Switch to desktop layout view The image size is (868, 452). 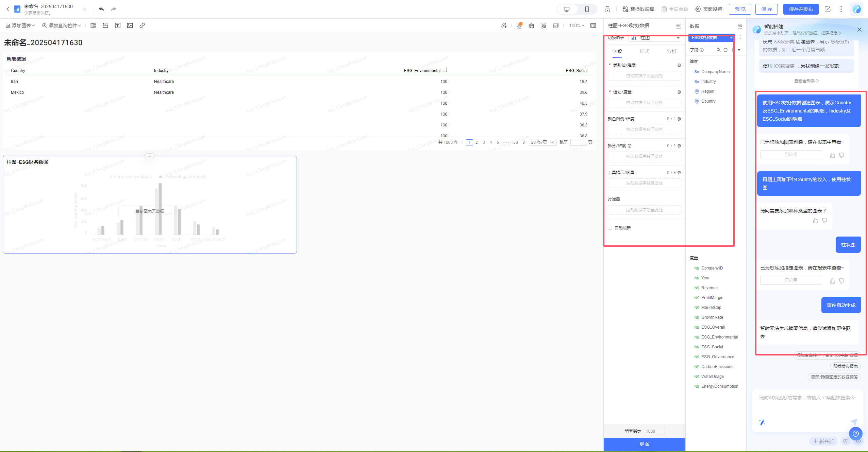(x=567, y=9)
